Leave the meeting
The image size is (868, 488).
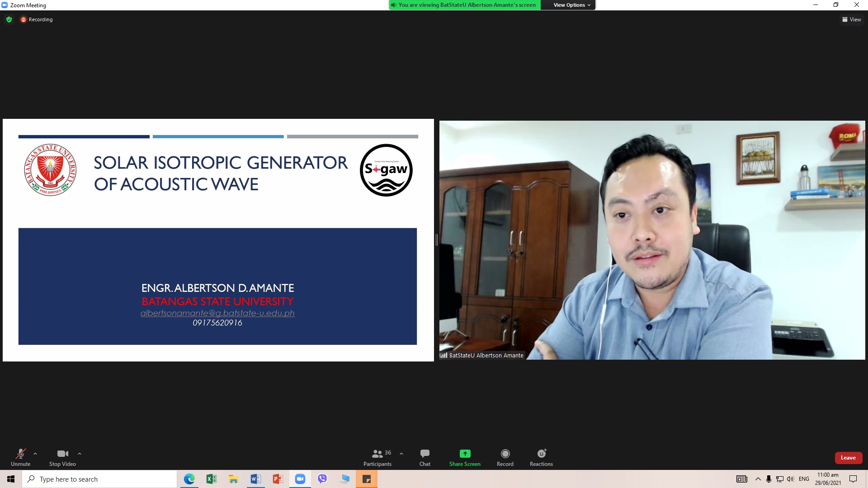[x=848, y=458]
